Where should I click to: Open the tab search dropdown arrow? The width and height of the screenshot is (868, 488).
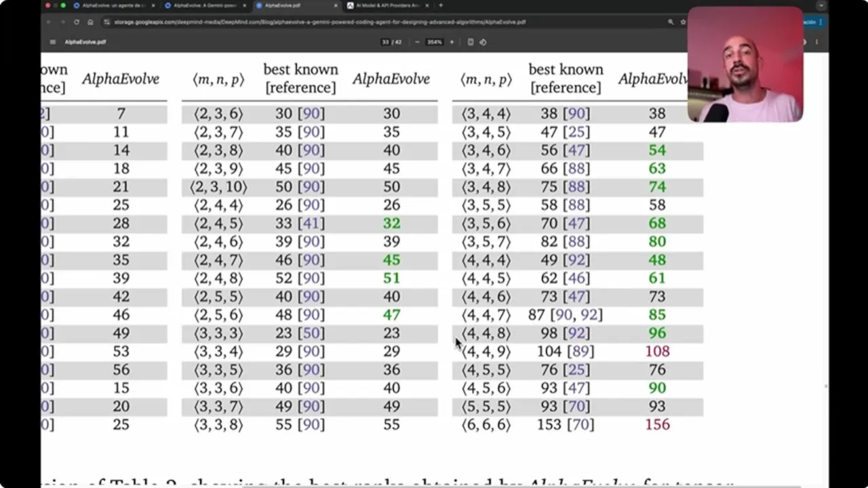[821, 5]
